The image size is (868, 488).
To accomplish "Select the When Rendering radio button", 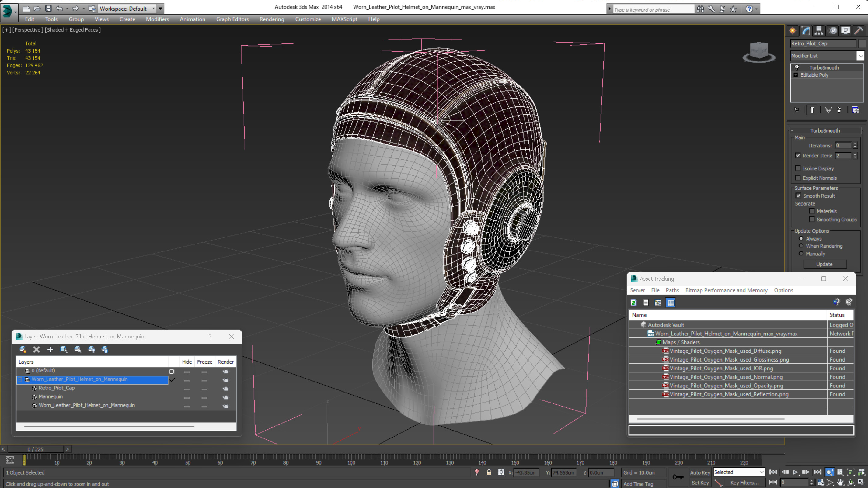I will [x=801, y=246].
